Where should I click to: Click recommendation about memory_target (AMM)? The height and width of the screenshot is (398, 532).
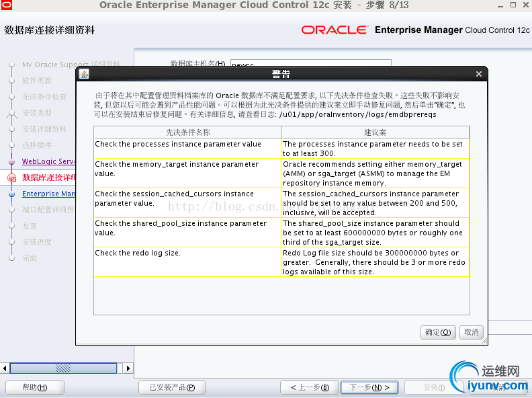point(375,173)
